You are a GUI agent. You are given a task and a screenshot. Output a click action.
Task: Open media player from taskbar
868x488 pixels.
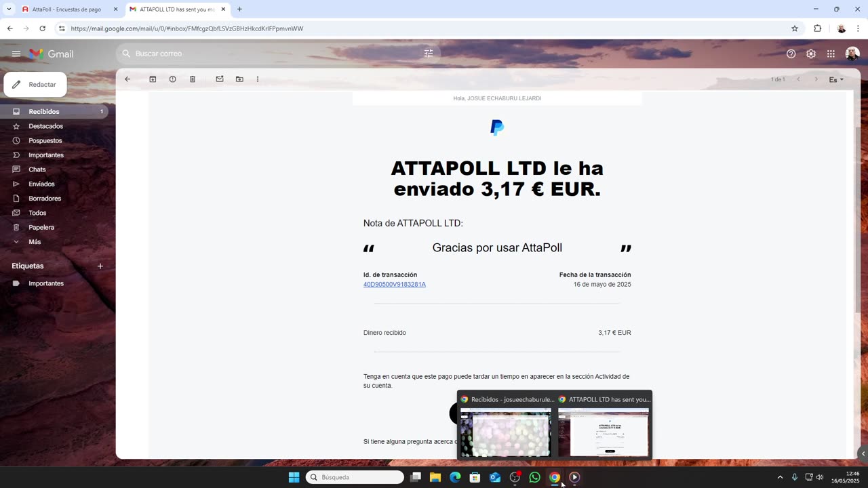point(574,477)
